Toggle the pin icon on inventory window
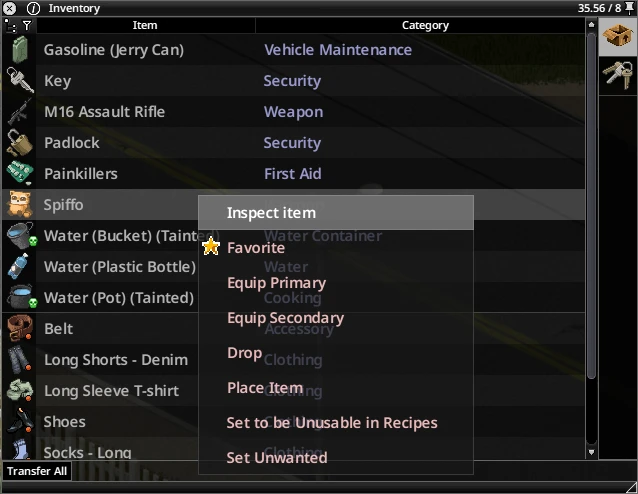638x494 pixels. point(630,8)
